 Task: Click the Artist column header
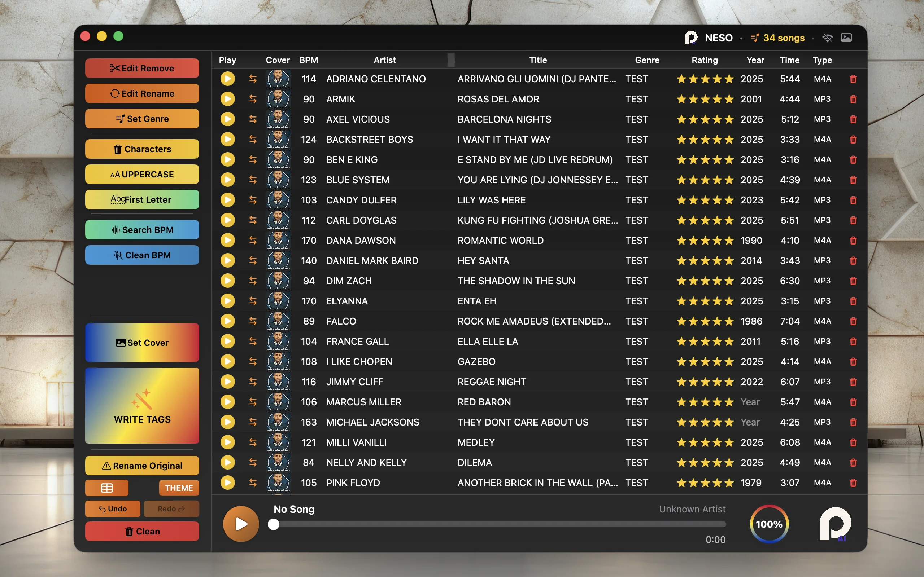(x=384, y=60)
